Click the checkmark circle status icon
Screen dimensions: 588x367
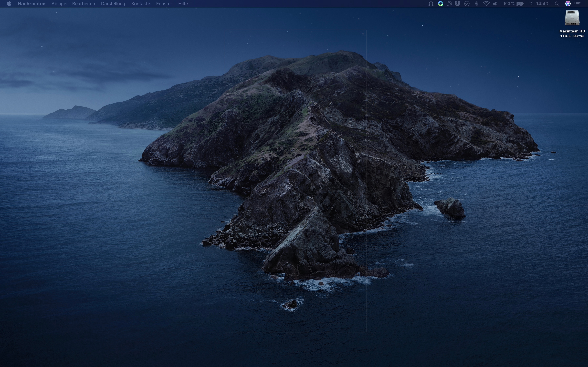467,4
